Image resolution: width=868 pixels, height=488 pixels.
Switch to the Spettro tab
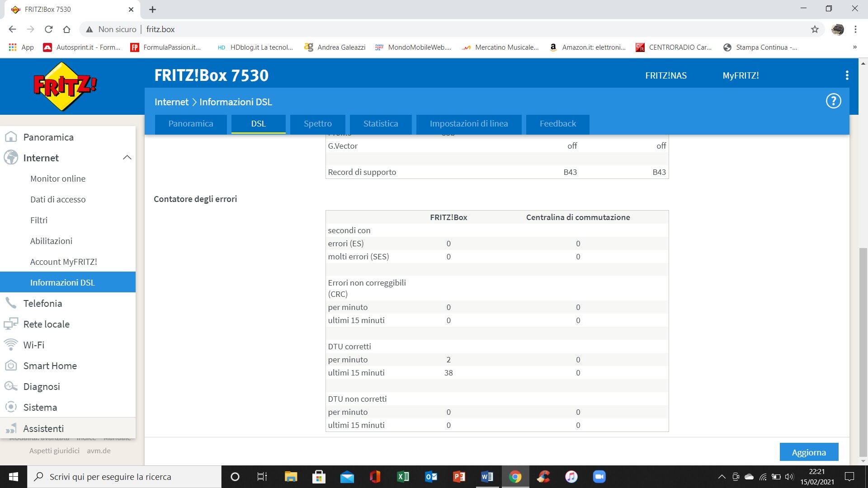[x=318, y=124]
